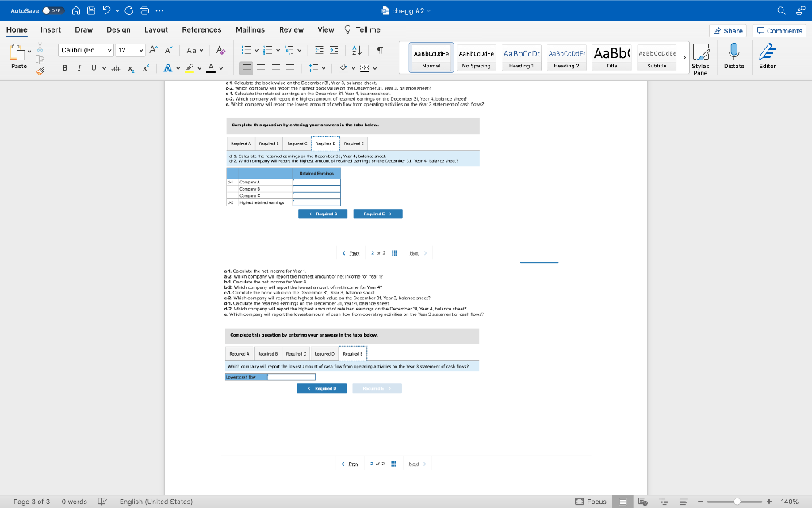This screenshot has width=812, height=508.
Task: Decrease paragraph indent
Action: click(x=319, y=50)
